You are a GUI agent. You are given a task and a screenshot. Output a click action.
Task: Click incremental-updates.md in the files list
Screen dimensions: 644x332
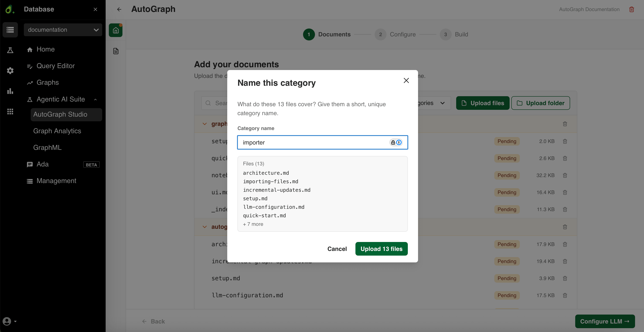click(276, 190)
